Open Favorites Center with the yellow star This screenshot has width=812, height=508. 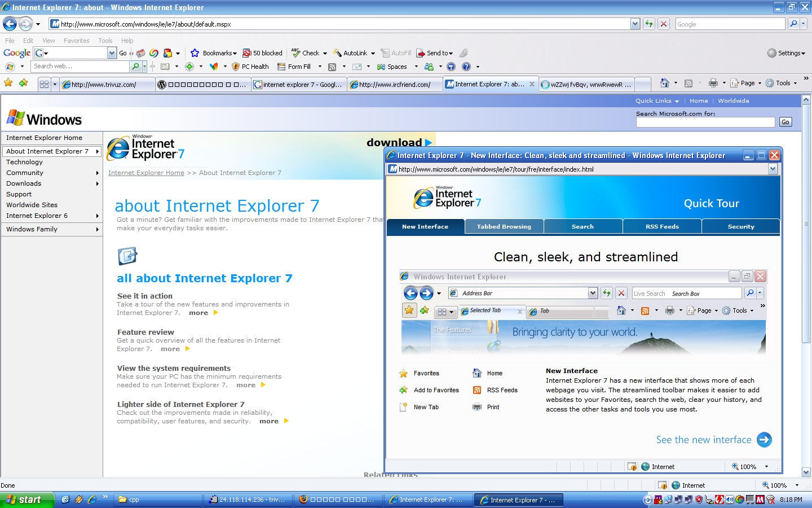[8, 83]
